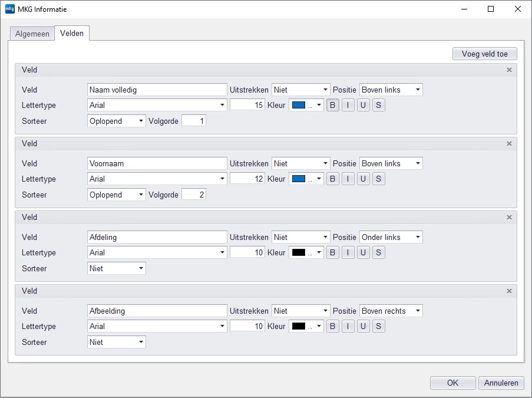Select the Velden tab

pyautogui.click(x=72, y=33)
